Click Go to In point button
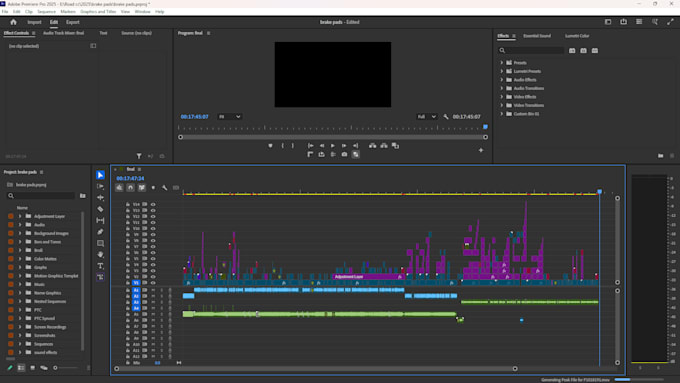 click(x=311, y=146)
